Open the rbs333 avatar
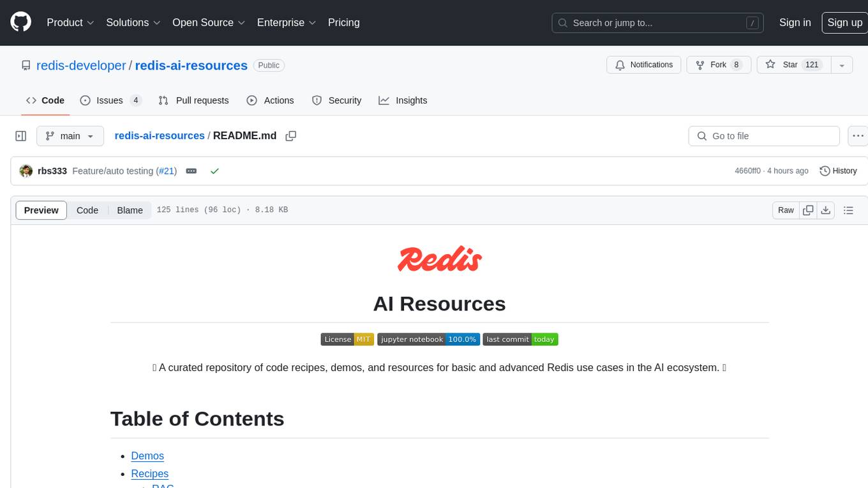 coord(26,171)
